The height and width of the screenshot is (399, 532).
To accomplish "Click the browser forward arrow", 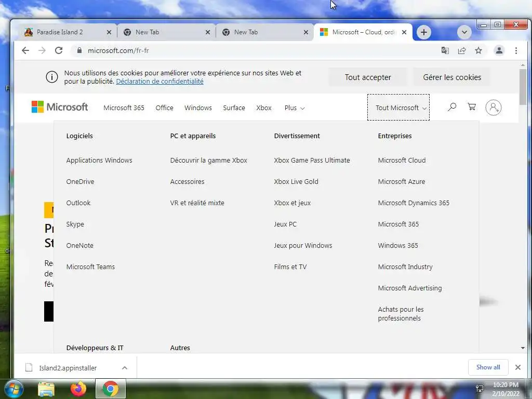I will [42, 50].
